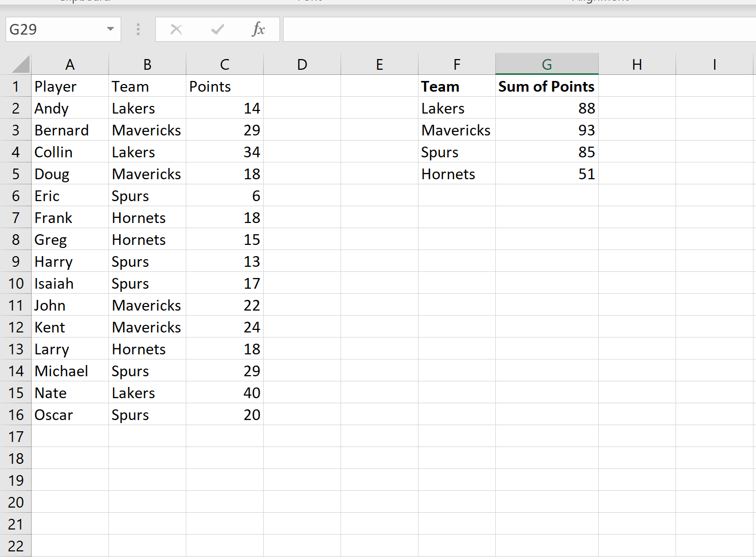
Task: Select Eric's points value of 6
Action: (x=225, y=196)
